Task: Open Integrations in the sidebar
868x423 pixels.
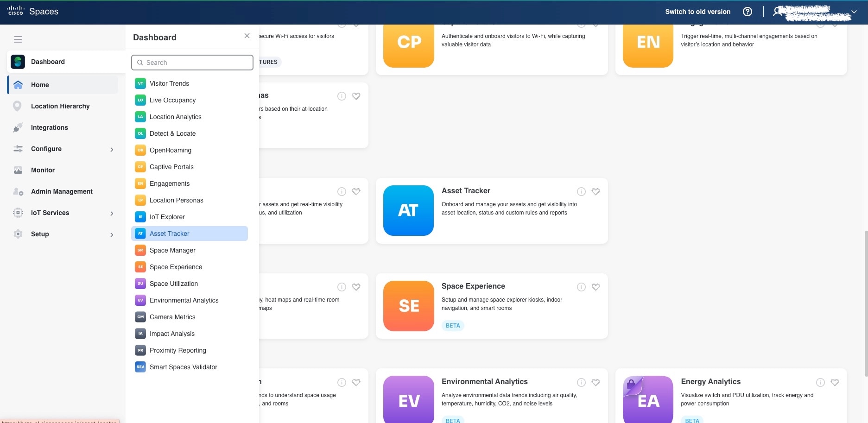Action: tap(50, 127)
